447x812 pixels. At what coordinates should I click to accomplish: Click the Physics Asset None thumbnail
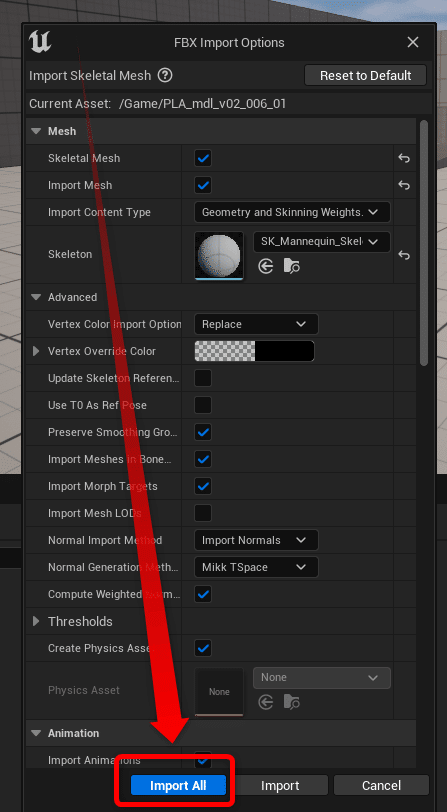pos(219,691)
